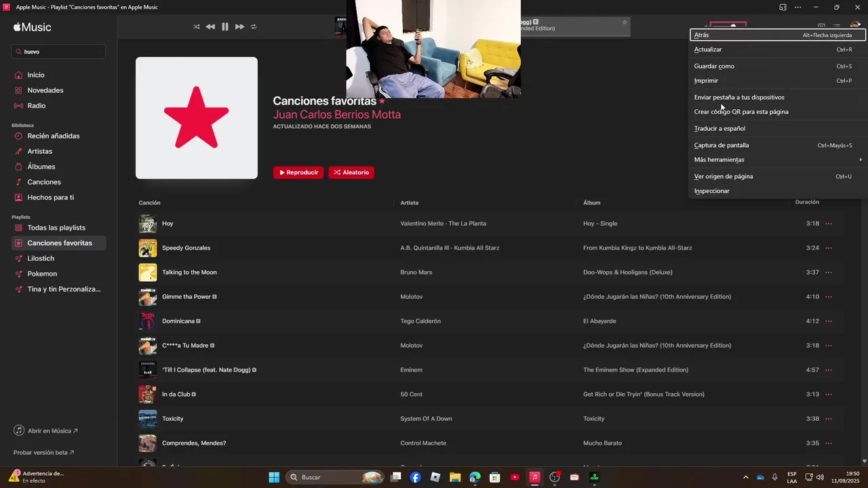The height and width of the screenshot is (488, 868).
Task: Open more options for song Hoy
Action: [829, 224]
